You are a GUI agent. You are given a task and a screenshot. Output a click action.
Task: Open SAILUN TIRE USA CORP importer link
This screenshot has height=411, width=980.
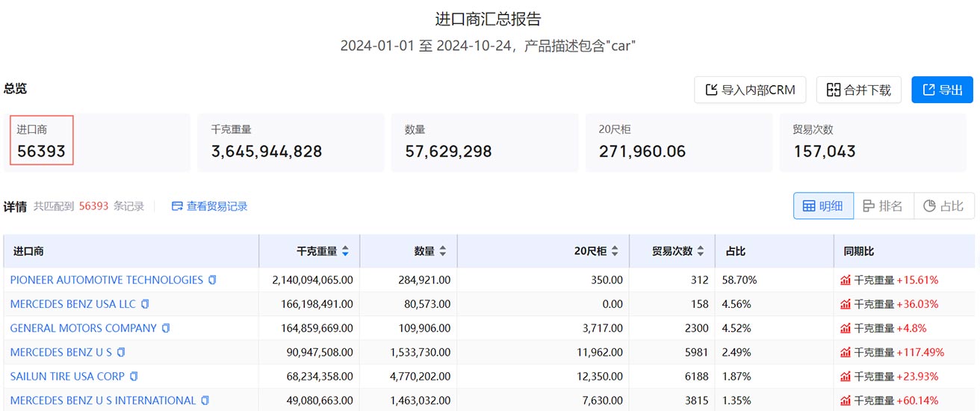coord(67,376)
